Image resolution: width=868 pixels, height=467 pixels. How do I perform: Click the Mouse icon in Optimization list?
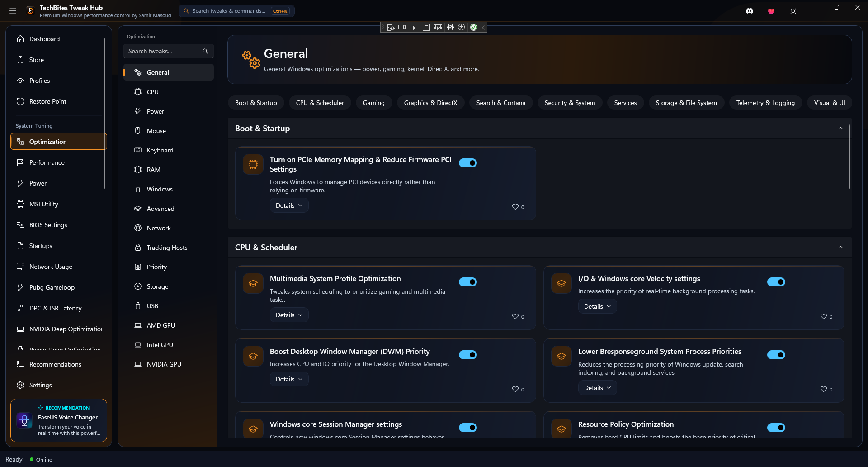pos(138,131)
